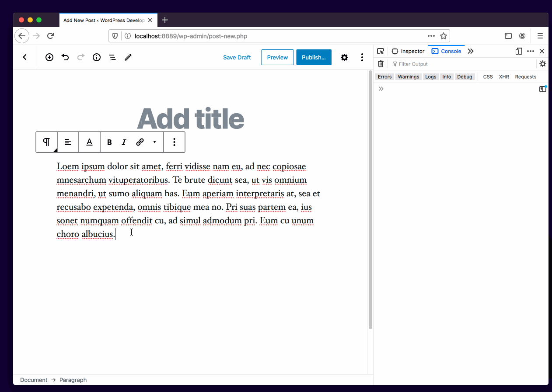Toggle responsive design mode icon
The height and width of the screenshot is (392, 552).
519,51
